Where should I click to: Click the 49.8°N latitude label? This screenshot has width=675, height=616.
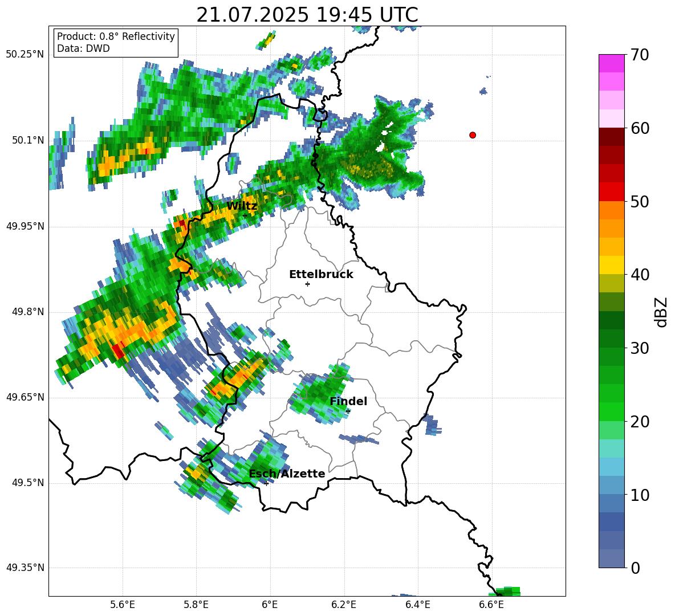(27, 312)
